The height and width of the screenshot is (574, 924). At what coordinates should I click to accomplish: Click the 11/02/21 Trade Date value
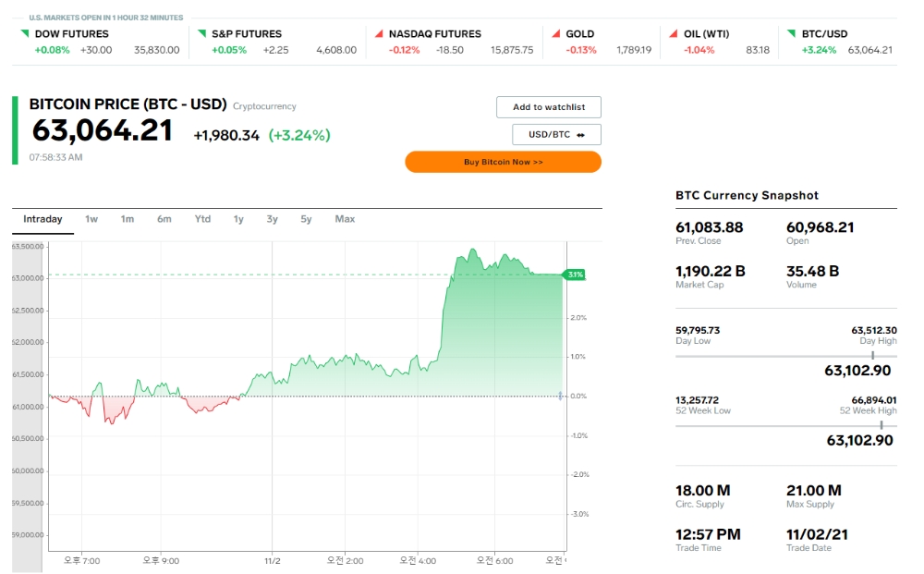click(x=817, y=534)
